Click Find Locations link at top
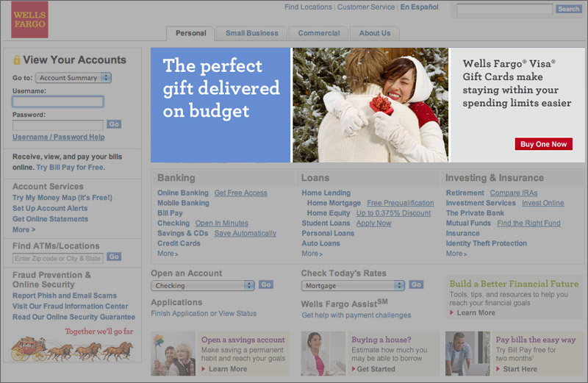The width and height of the screenshot is (588, 383). [x=308, y=7]
